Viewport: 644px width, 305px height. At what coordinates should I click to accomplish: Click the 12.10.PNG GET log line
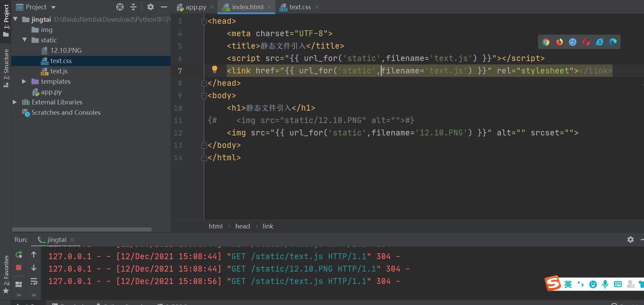coord(229,269)
